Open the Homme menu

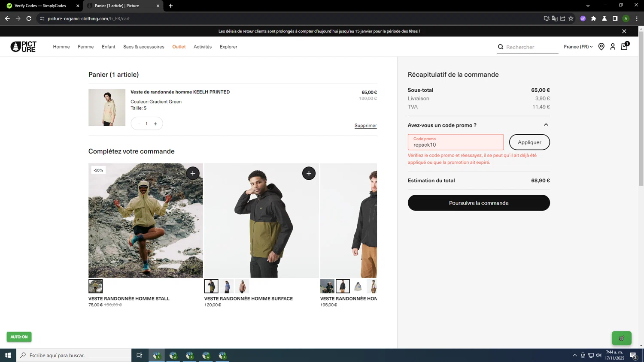pos(61,47)
